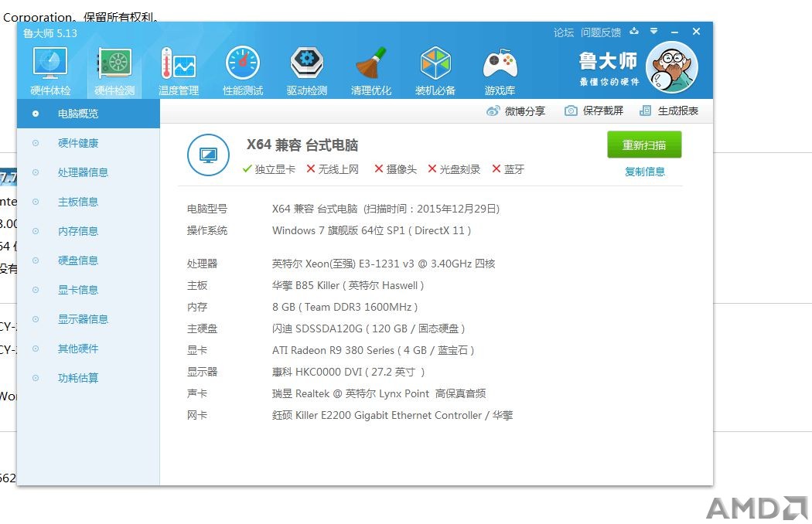
Task: Click the 独立显卡 checkmark status
Action: [269, 169]
